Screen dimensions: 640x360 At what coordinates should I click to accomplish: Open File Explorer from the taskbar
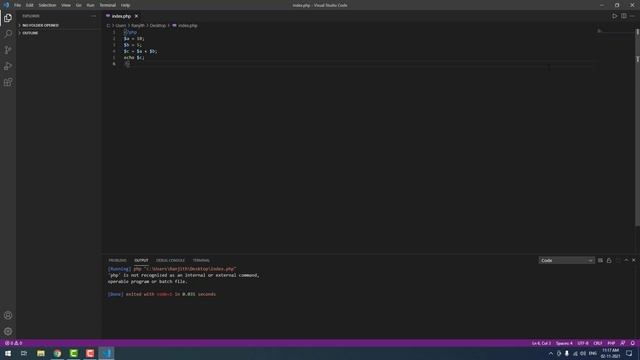41,353
